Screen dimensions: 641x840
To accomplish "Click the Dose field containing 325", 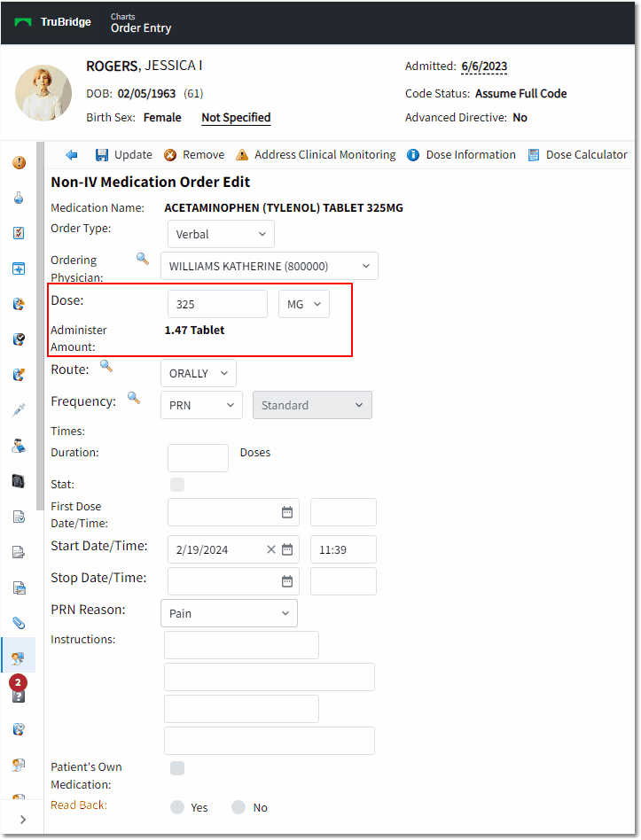I will [x=217, y=304].
